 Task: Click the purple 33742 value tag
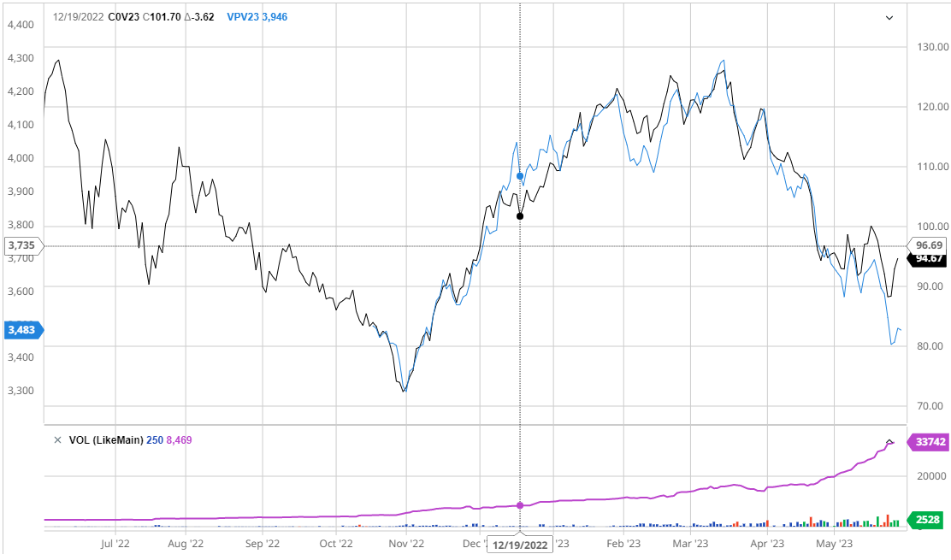point(927,442)
